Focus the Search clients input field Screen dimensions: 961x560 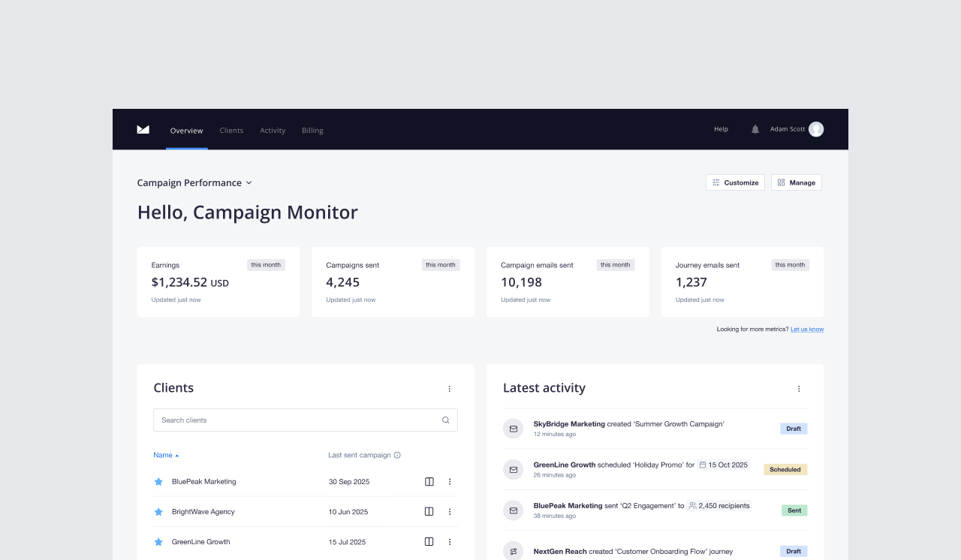[x=306, y=420]
